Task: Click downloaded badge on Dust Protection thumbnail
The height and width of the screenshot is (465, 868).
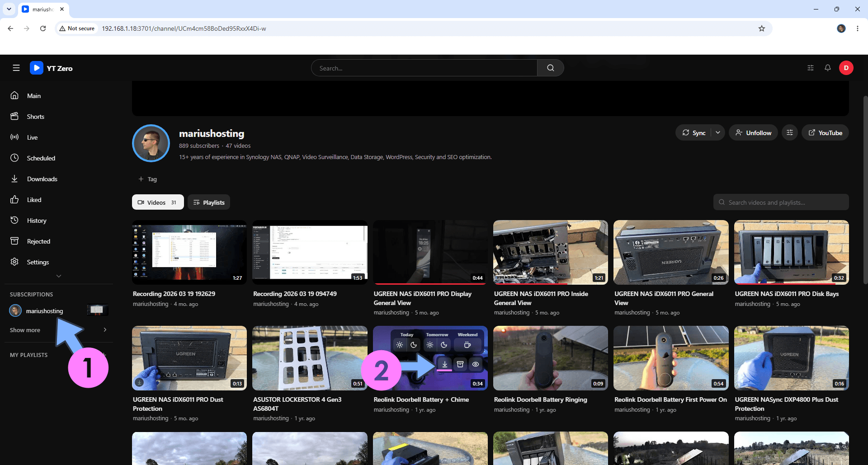Action: click(140, 382)
